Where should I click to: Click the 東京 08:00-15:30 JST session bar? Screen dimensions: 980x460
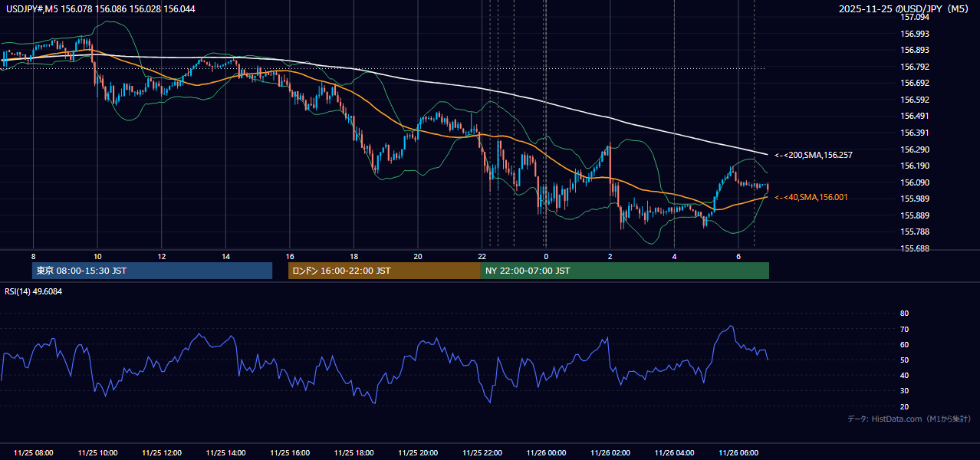click(x=152, y=271)
